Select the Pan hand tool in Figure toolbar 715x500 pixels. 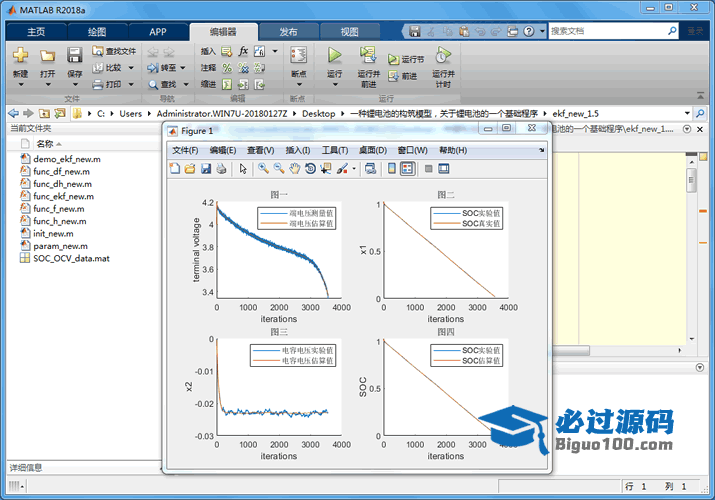coord(295,169)
